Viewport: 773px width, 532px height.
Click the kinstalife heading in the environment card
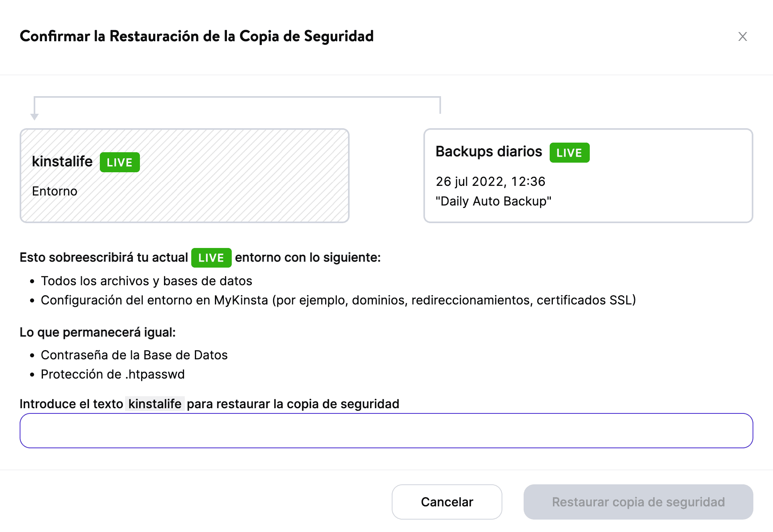point(62,161)
